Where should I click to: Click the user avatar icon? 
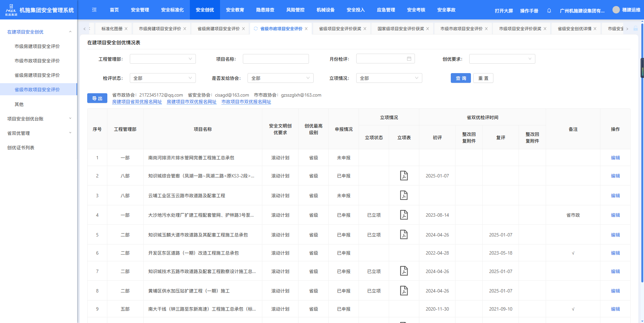pyautogui.click(x=616, y=10)
